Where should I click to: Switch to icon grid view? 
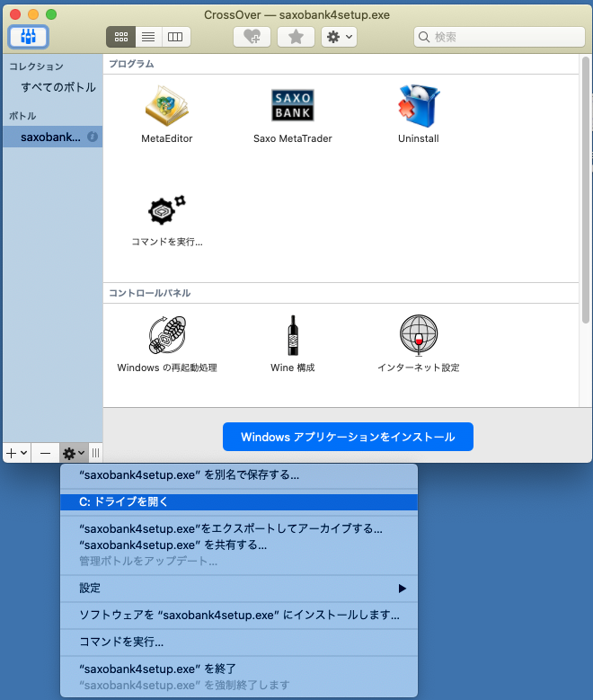[x=120, y=37]
